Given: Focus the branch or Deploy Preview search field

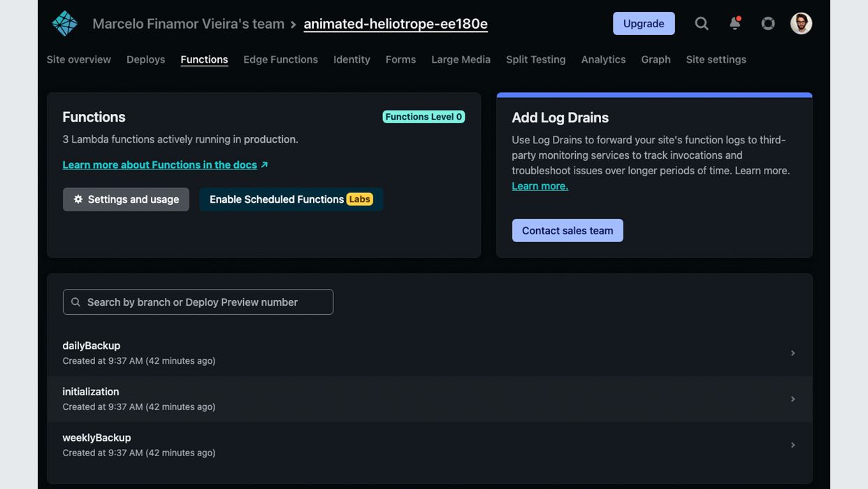Looking at the screenshot, I should click(x=198, y=302).
